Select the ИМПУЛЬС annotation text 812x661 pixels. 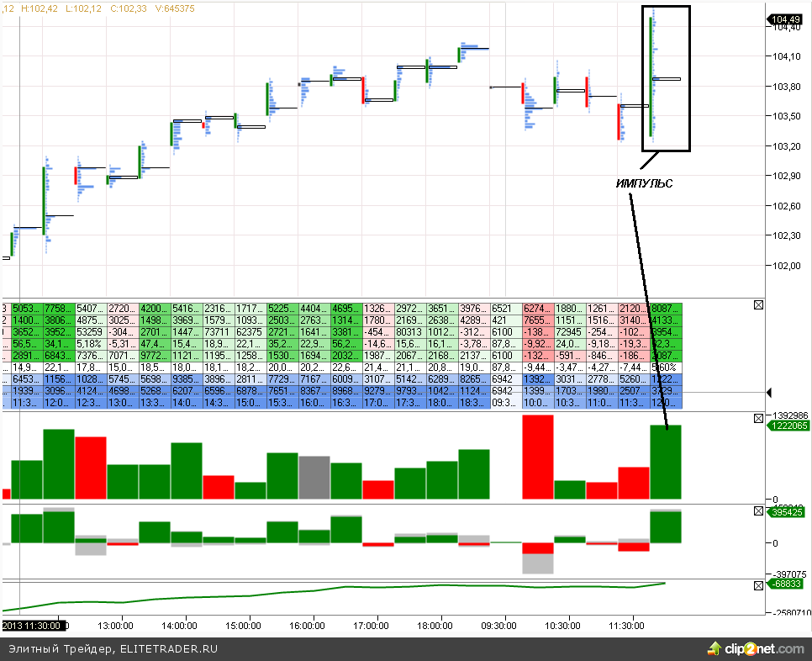(644, 183)
